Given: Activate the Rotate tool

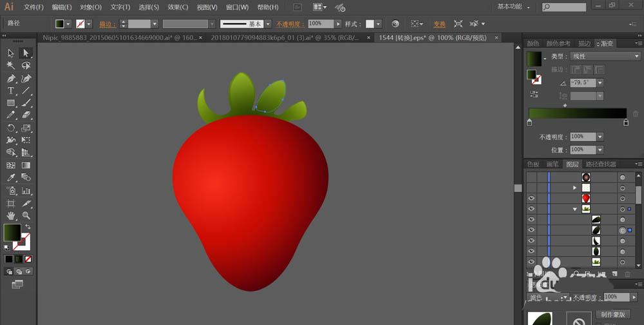Looking at the screenshot, I should [11, 128].
